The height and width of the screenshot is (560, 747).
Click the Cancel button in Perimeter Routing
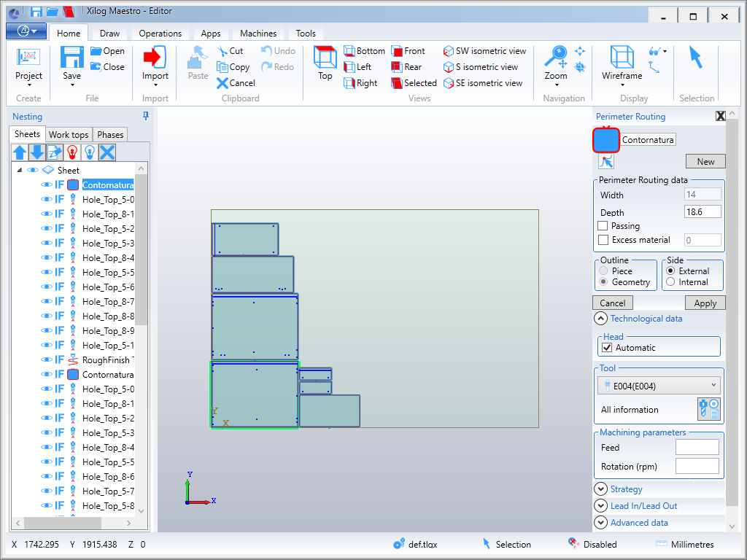[613, 303]
